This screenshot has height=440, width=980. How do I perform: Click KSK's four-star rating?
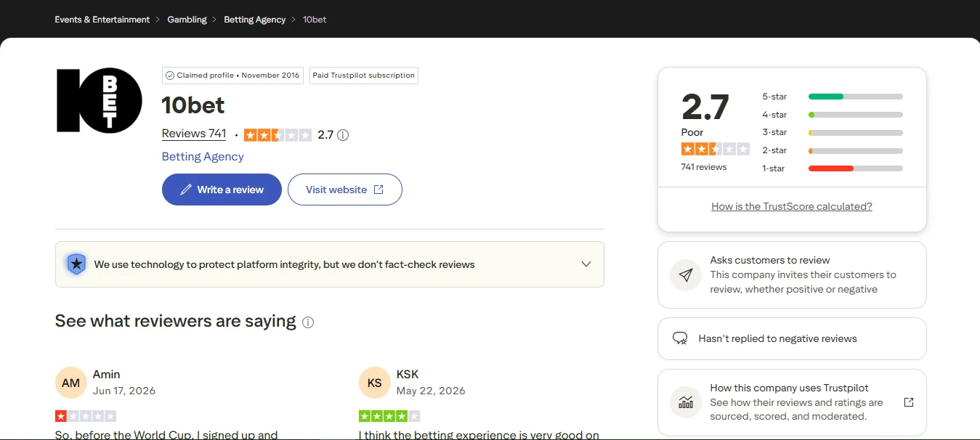click(x=389, y=416)
